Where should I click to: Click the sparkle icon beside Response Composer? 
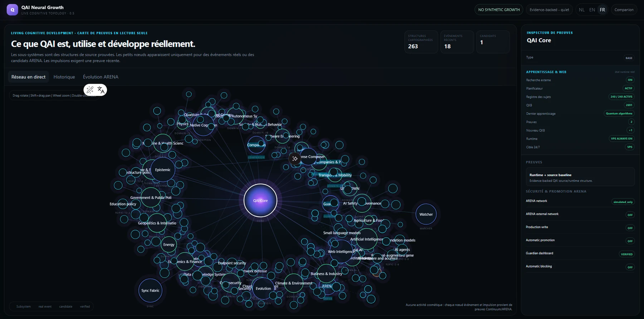[295, 158]
